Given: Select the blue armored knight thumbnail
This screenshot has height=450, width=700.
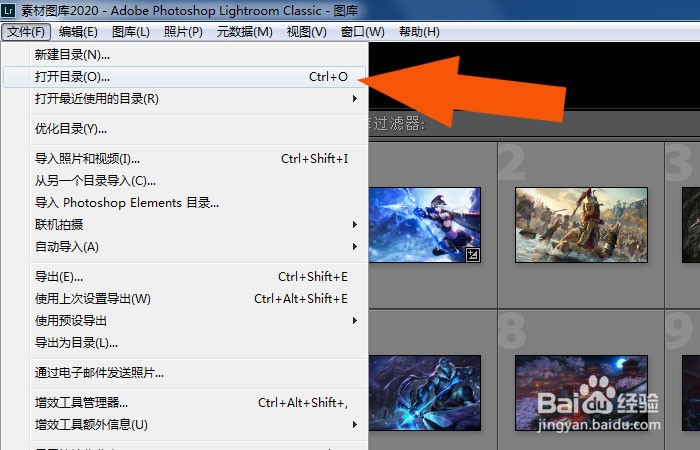Looking at the screenshot, I should (425, 393).
